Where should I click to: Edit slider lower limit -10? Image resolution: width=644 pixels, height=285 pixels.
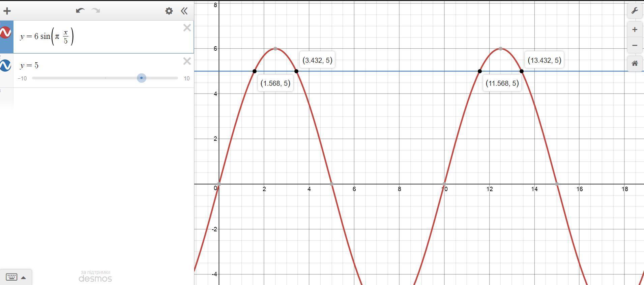22,78
